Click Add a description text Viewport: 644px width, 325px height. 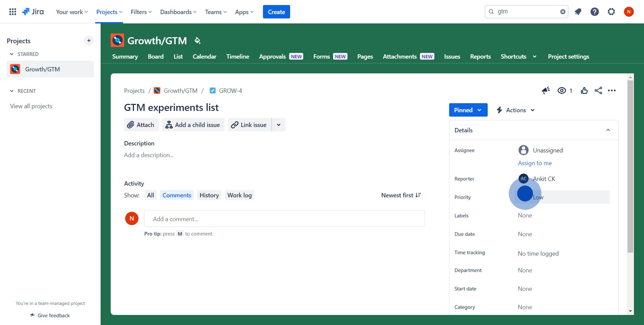point(149,155)
